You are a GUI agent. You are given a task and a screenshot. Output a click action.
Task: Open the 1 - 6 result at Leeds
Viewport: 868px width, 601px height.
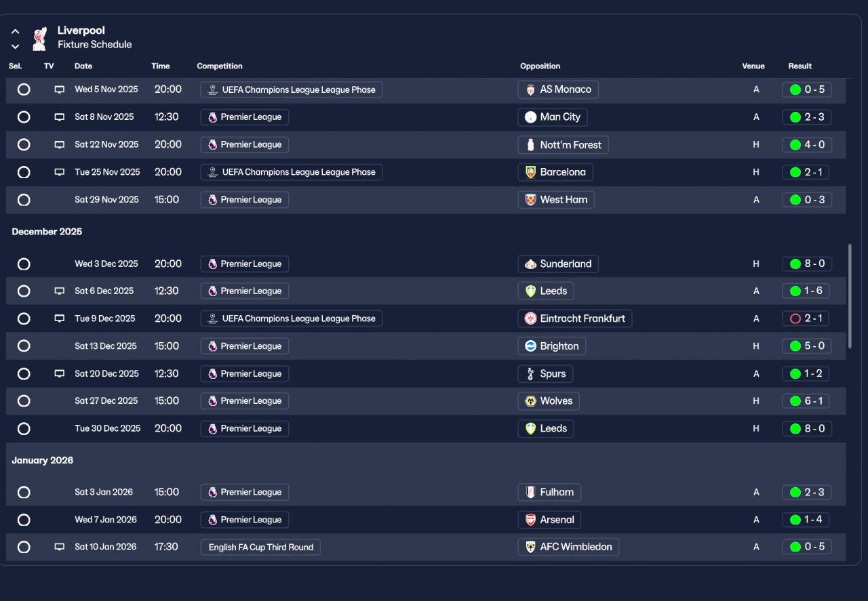point(807,291)
